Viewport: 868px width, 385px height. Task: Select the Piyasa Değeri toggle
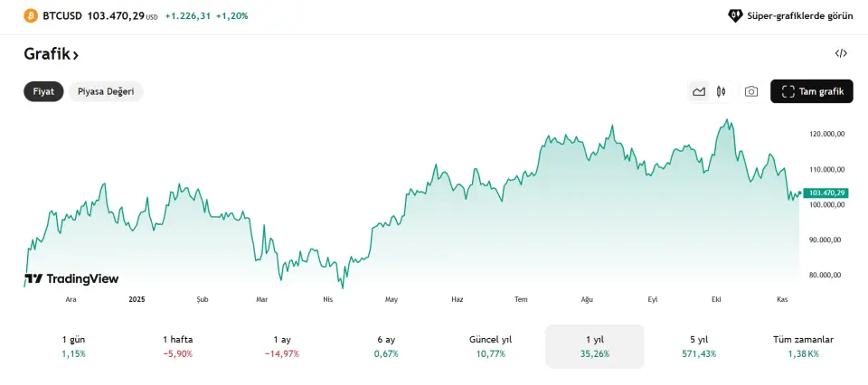tap(106, 91)
